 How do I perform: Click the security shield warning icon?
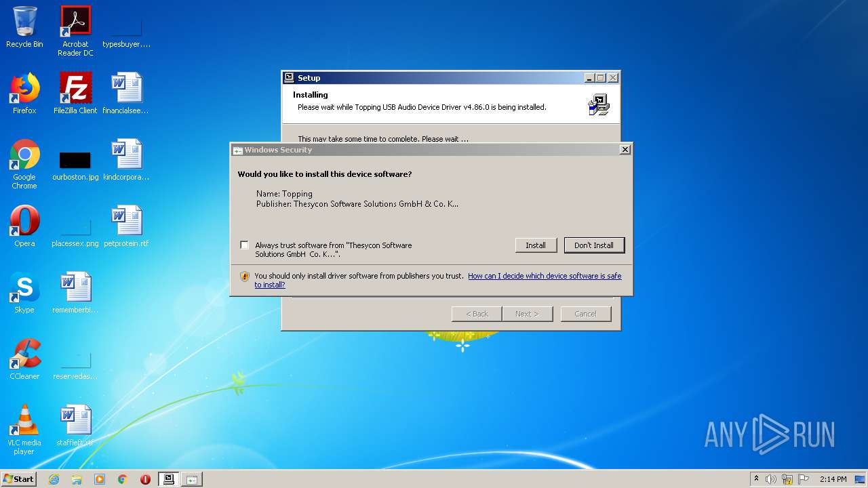click(x=245, y=277)
